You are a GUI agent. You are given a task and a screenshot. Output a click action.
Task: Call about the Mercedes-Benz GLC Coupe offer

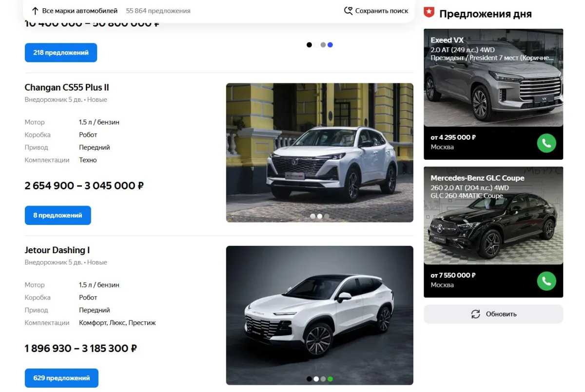click(x=546, y=281)
